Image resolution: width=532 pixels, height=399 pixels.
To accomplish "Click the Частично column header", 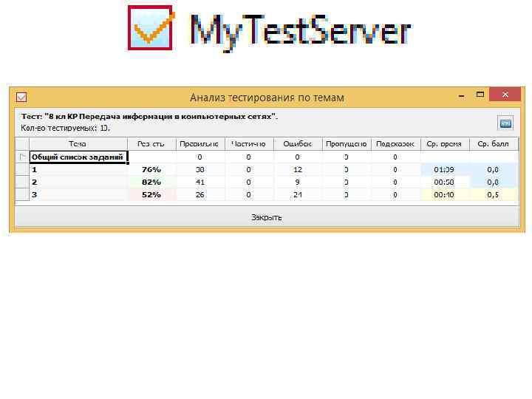I will pos(249,144).
